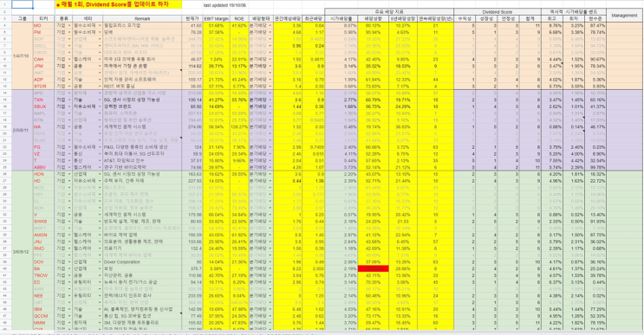Select the 그룹 column header cell

click(23, 19)
